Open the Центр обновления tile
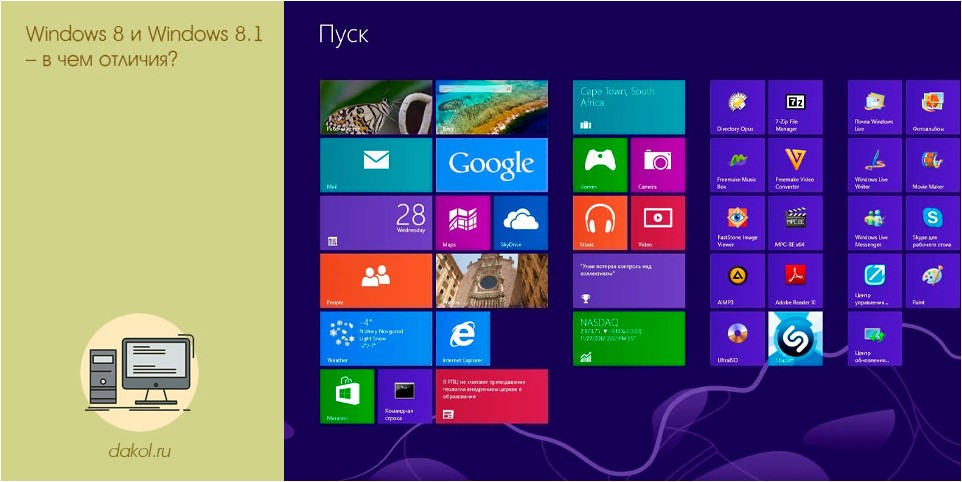Image resolution: width=962 pixels, height=482 pixels. (x=875, y=339)
